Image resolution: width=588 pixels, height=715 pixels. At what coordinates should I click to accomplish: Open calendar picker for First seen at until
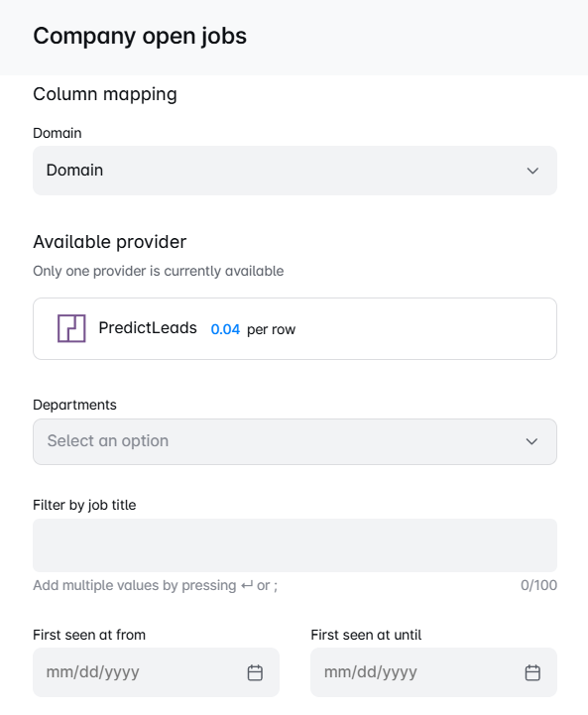click(x=532, y=672)
